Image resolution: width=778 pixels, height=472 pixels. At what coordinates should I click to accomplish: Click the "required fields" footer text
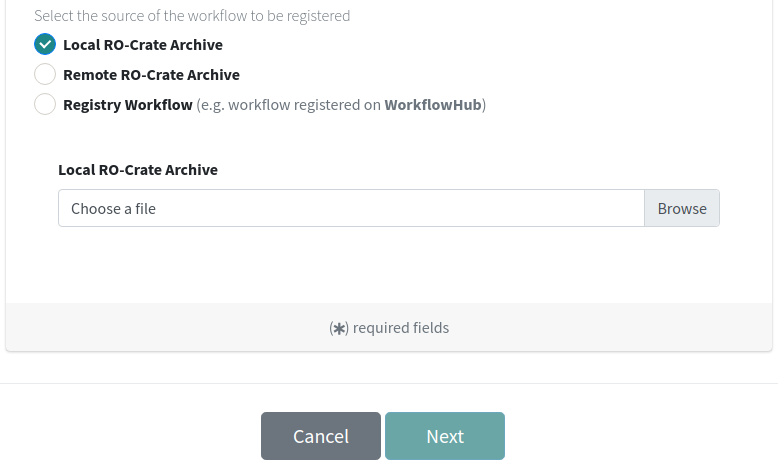401,328
